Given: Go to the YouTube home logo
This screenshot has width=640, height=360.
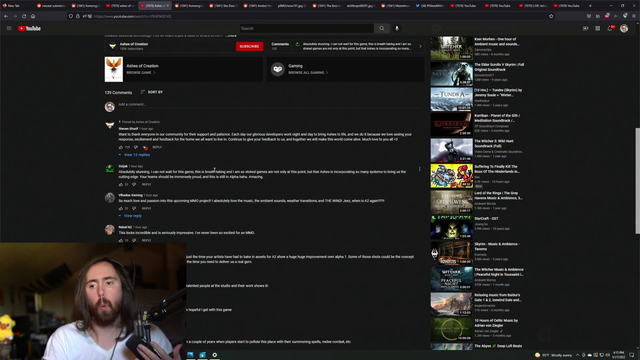Looking at the screenshot, I should pos(29,28).
